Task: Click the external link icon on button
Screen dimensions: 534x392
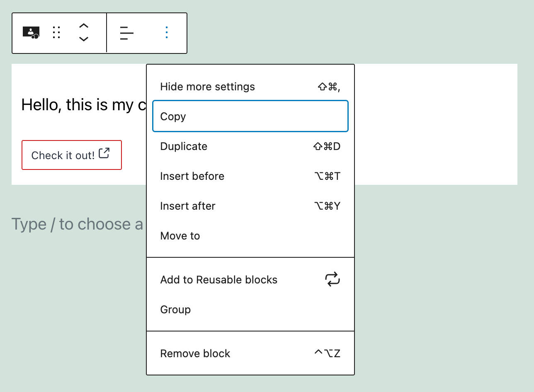Action: click(104, 153)
